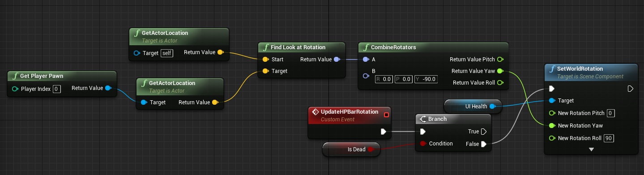Click the Get Player Pawn node title

click(x=42, y=76)
